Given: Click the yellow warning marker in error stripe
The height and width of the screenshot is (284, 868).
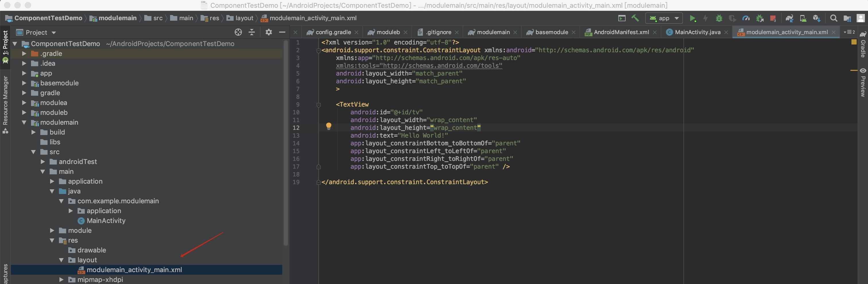Looking at the screenshot, I should 854,70.
